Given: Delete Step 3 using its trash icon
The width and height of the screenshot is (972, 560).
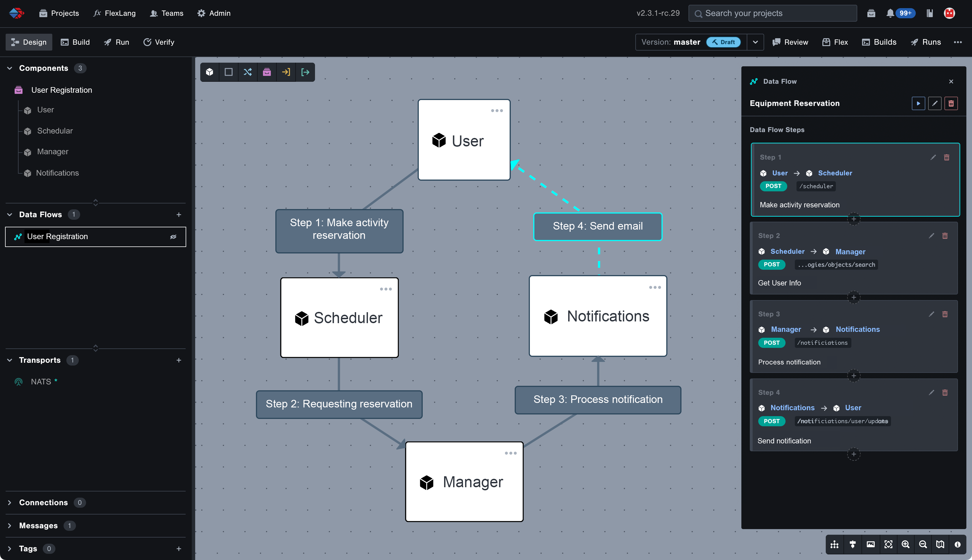Looking at the screenshot, I should pos(946,314).
